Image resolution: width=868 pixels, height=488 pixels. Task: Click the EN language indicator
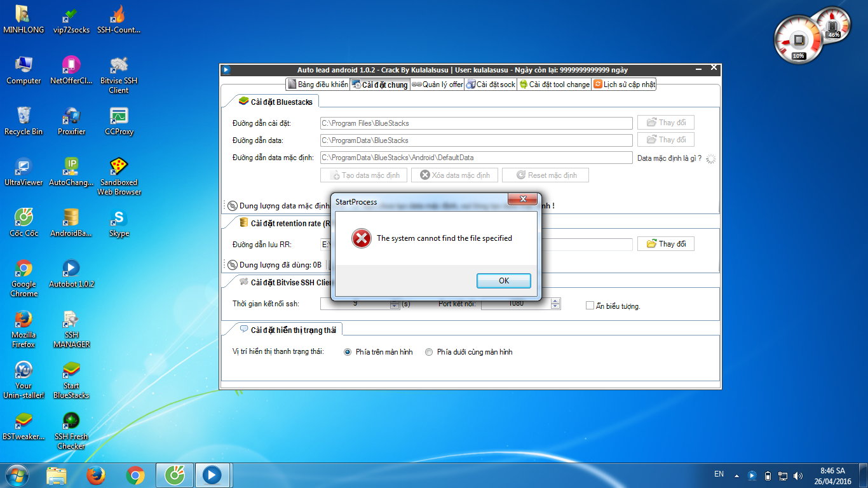[x=719, y=474]
